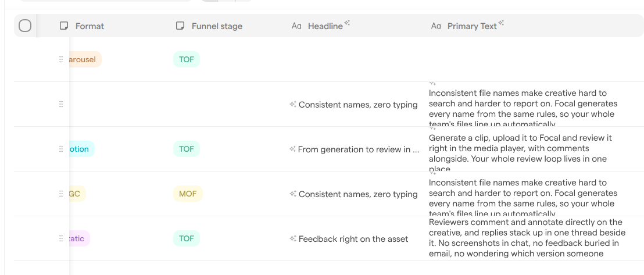Tick the select-all checkbox in header
This screenshot has height=275, width=644.
point(25,26)
